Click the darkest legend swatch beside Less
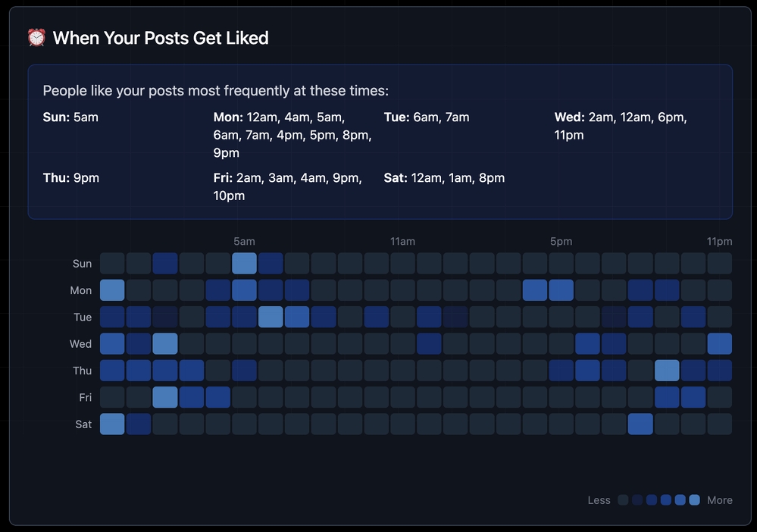This screenshot has width=757, height=532. (623, 500)
